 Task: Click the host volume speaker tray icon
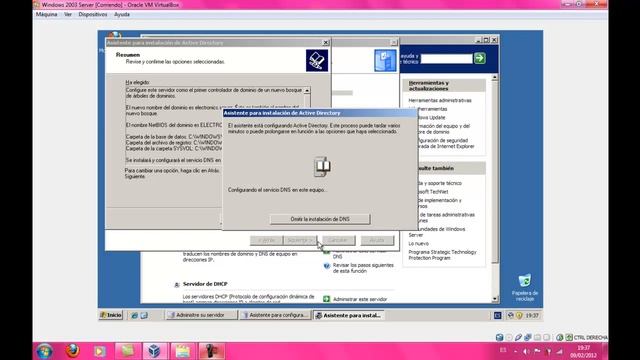(527, 351)
